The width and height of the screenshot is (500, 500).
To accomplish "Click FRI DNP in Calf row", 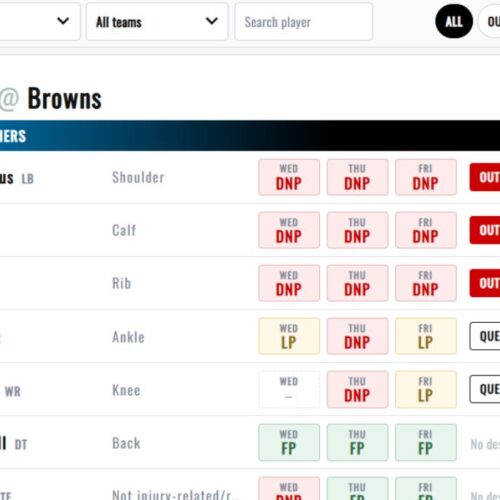I will [x=426, y=230].
